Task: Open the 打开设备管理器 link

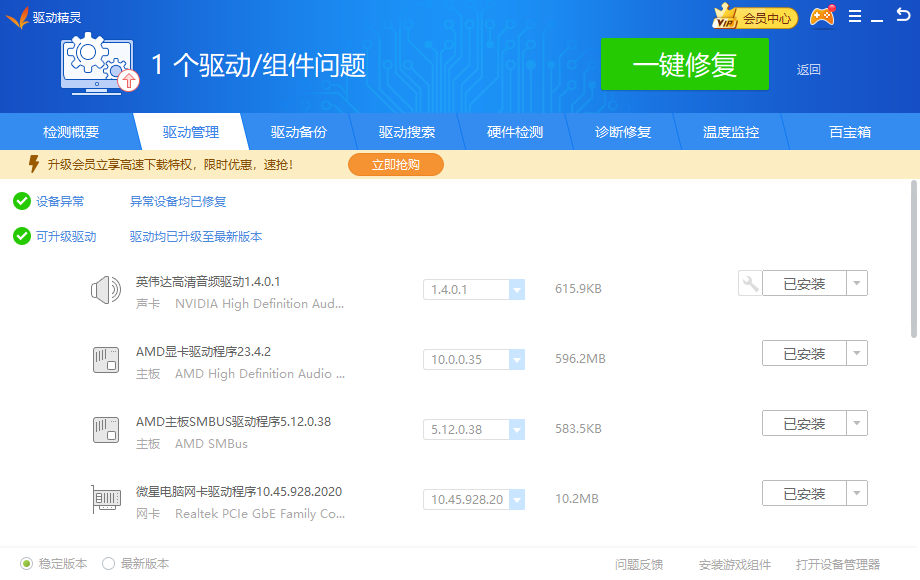Action: tap(838, 564)
